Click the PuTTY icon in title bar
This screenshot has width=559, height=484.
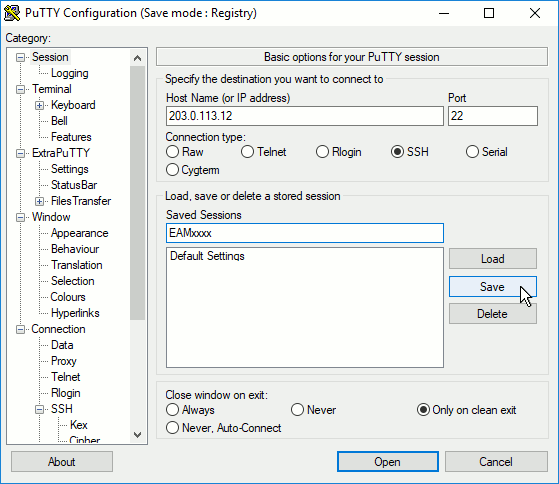pyautogui.click(x=12, y=13)
